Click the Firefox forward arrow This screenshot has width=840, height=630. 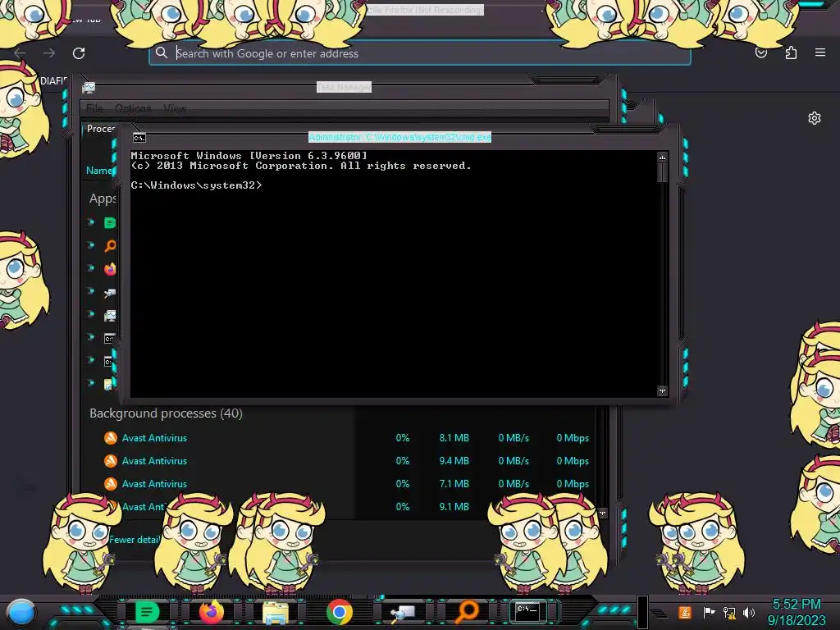[x=49, y=53]
